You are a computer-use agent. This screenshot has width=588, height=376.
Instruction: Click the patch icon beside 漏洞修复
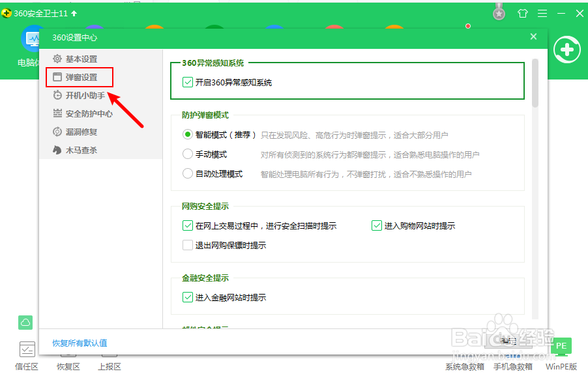(57, 132)
